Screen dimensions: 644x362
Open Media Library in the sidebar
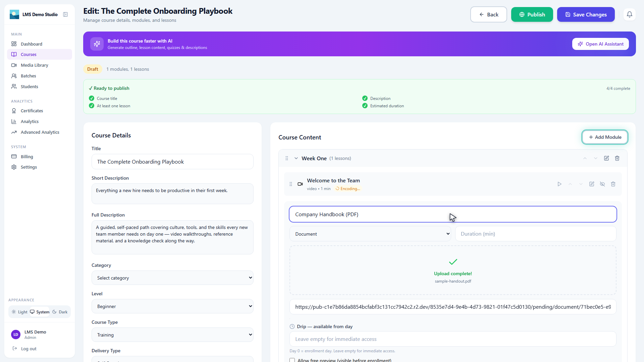(40, 65)
